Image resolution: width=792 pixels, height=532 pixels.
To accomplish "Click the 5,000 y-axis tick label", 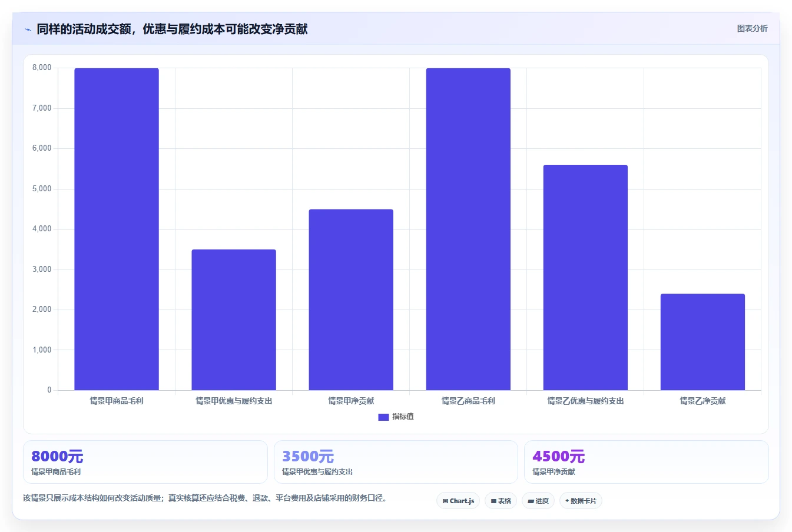I will 42,189.
